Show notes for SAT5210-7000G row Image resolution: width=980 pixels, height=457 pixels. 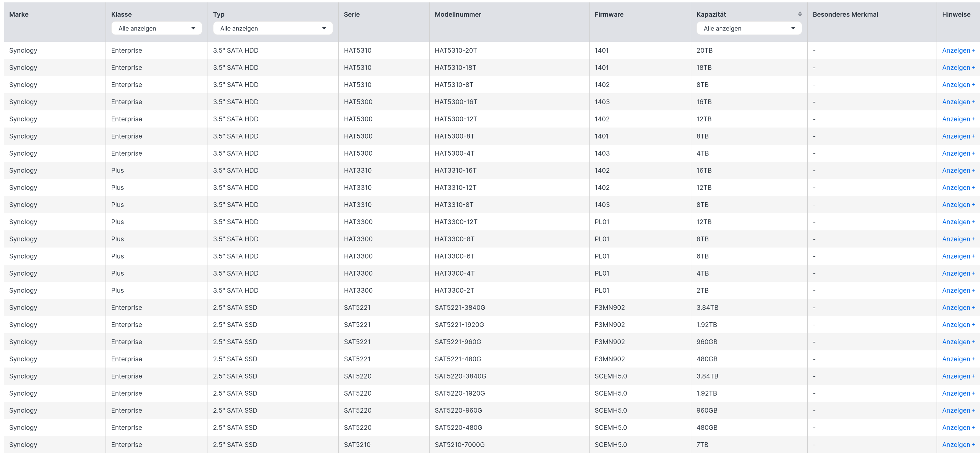click(x=958, y=444)
